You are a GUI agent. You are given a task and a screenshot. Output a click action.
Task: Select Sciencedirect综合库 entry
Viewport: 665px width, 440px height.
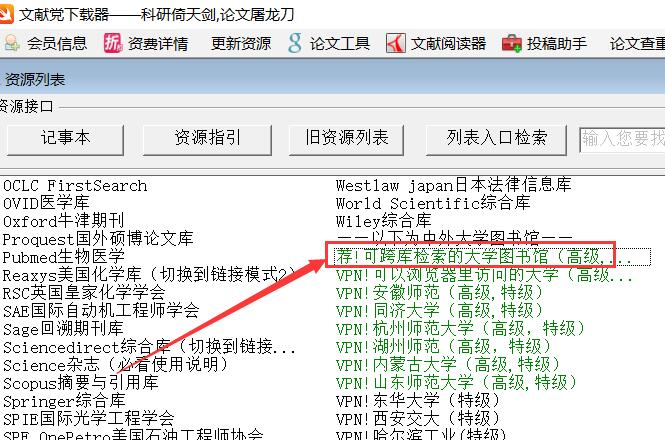click(149, 348)
